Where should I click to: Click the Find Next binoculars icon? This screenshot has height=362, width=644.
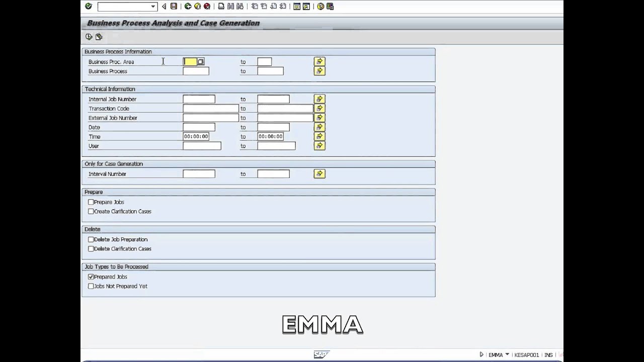pos(240,7)
